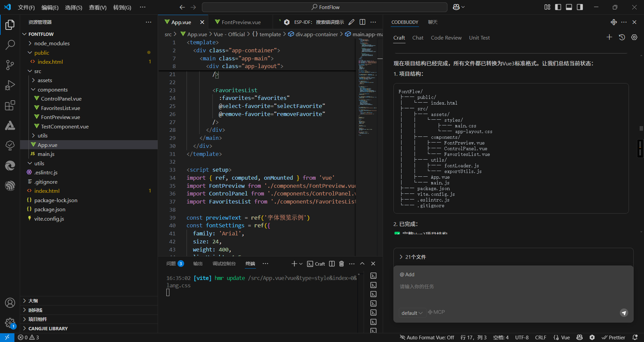Toggle Auto Format Vue in the status bar

pyautogui.click(x=427, y=337)
